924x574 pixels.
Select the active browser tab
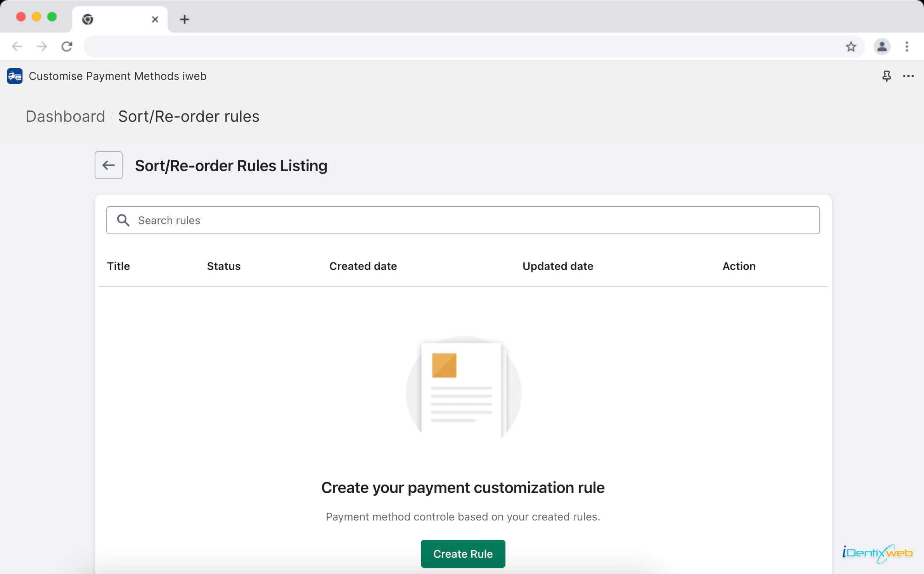tap(116, 19)
